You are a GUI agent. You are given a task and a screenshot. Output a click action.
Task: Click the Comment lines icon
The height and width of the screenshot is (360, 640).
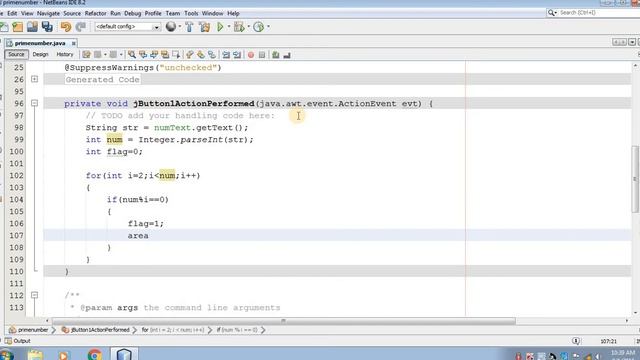[276, 55]
